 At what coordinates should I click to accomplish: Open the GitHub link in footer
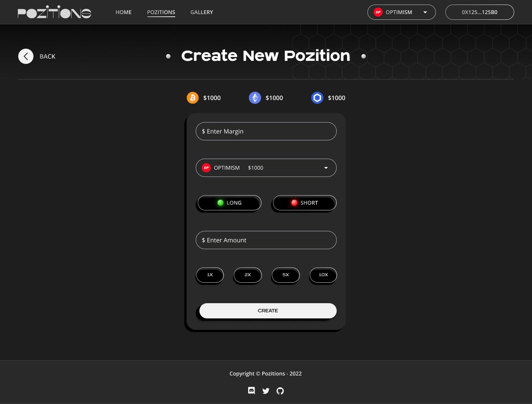pyautogui.click(x=280, y=391)
